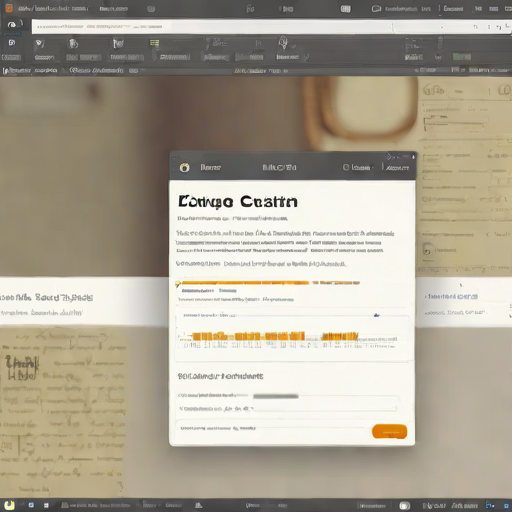Open the first tab label in the dialog header

[x=211, y=167]
